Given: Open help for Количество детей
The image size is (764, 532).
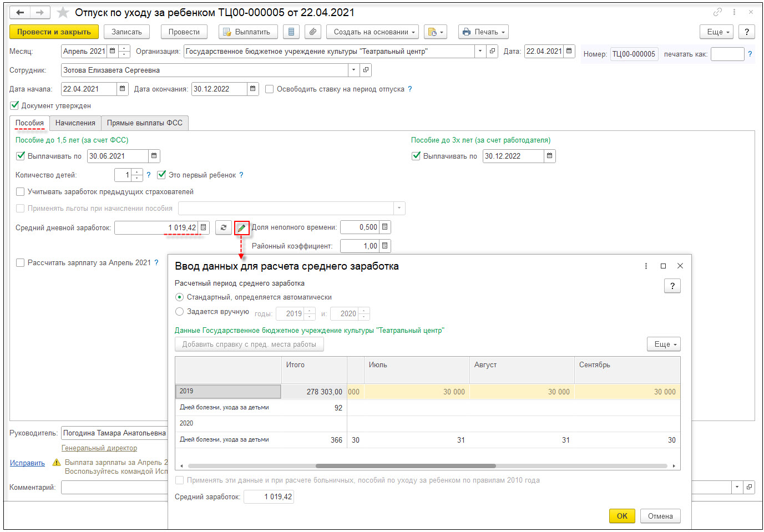Looking at the screenshot, I should pyautogui.click(x=149, y=175).
